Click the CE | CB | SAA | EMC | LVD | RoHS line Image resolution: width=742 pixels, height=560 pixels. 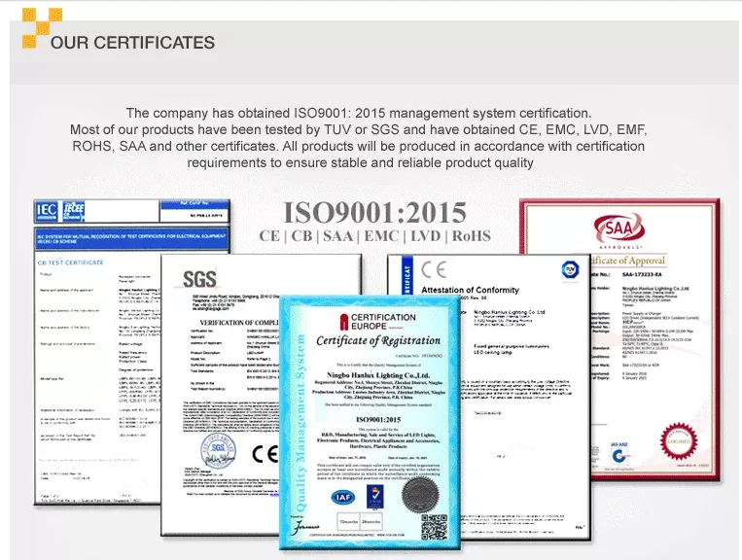pyautogui.click(x=374, y=235)
